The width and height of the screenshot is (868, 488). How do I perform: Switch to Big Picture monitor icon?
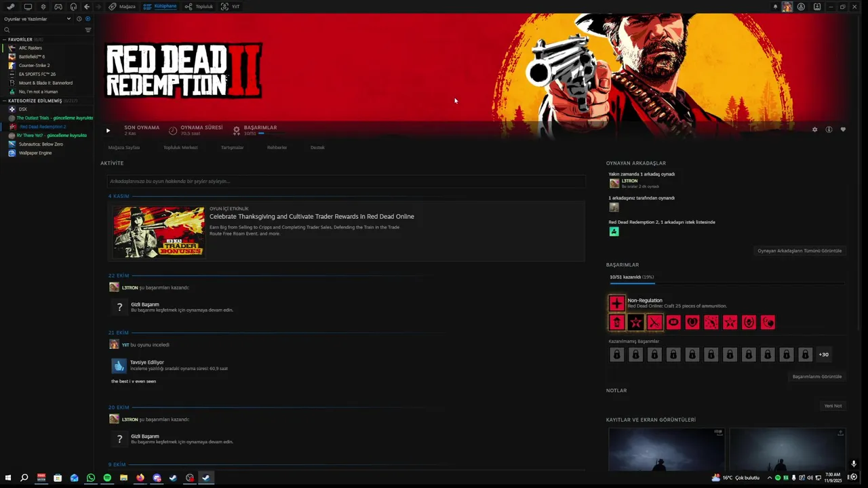click(x=28, y=6)
